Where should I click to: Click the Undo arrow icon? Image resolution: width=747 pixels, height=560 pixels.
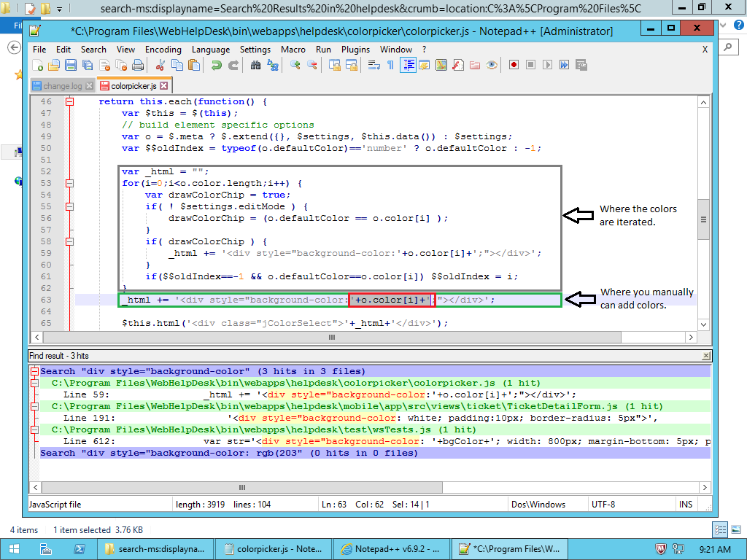(x=216, y=65)
